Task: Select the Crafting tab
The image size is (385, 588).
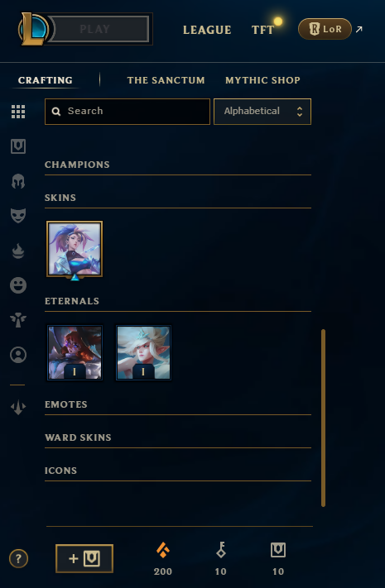Action: click(46, 80)
